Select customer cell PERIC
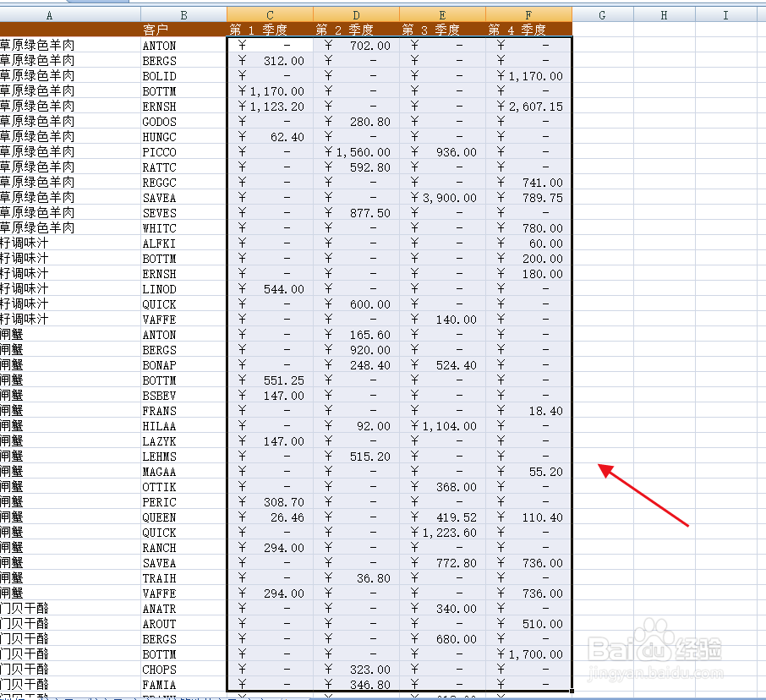 (183, 501)
